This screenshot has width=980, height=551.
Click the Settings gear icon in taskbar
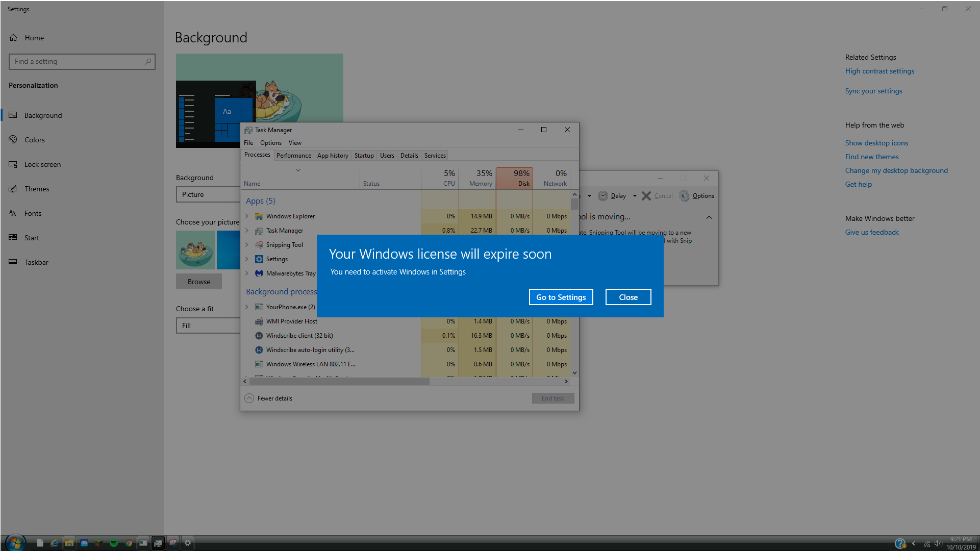(x=187, y=543)
